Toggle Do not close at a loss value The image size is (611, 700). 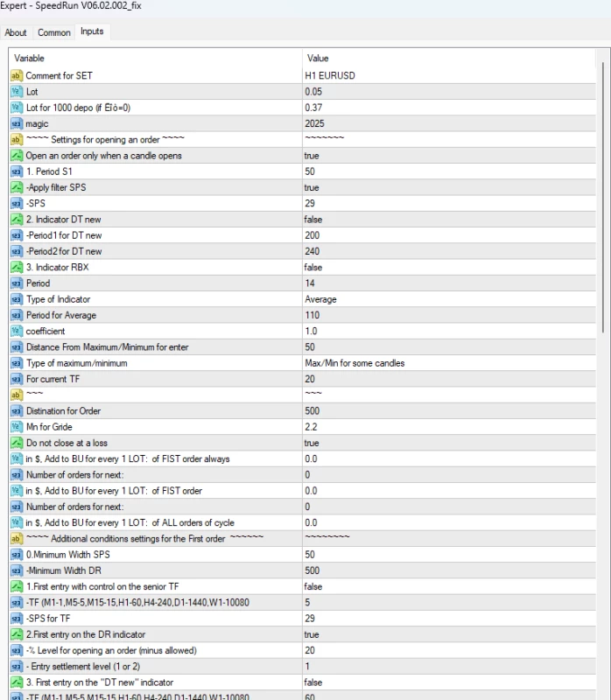click(312, 443)
